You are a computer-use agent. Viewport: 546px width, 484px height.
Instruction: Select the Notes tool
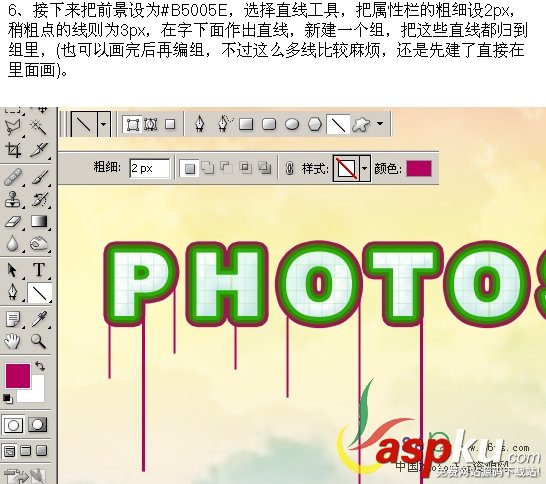coord(13,320)
